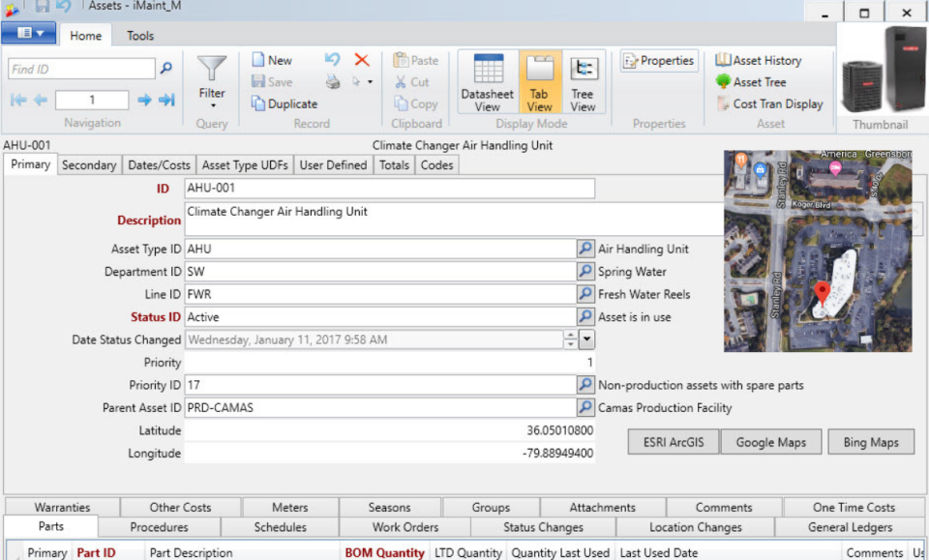This screenshot has width=929, height=560.
Task: Switch to the Secondary tab
Action: 89,164
